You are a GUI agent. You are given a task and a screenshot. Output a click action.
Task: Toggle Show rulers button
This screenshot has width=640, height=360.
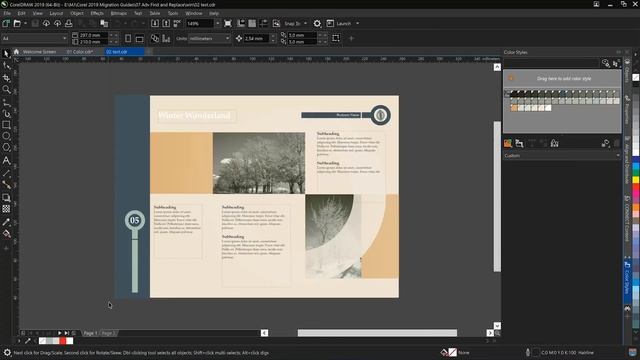tap(241, 24)
